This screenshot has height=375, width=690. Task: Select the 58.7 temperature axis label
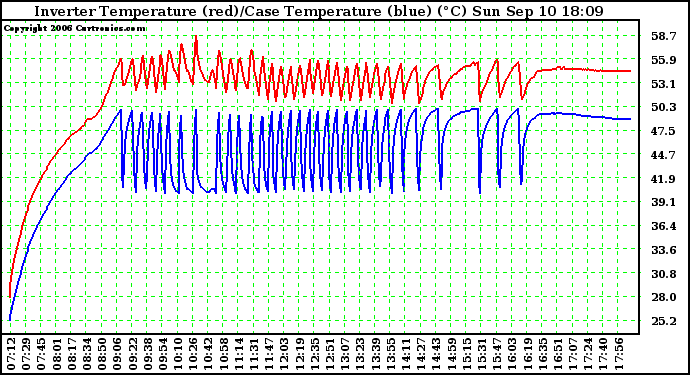pos(664,36)
